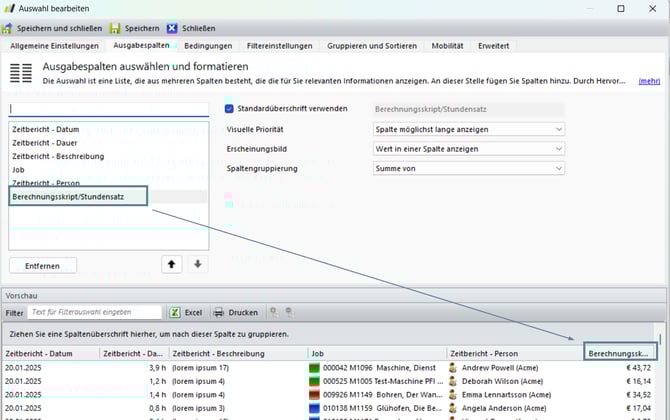This screenshot has width=670, height=420.
Task: Click the Drucken printer button
Action: coord(236,312)
